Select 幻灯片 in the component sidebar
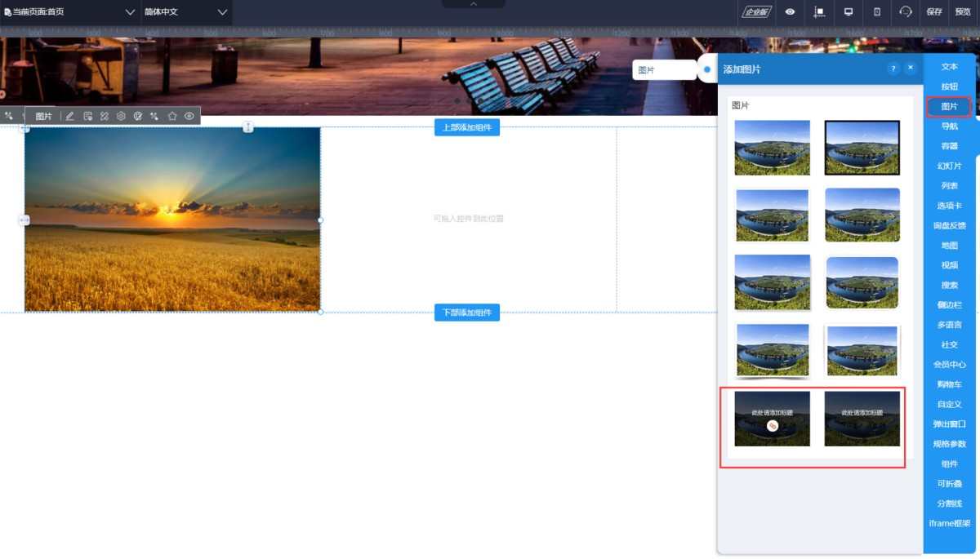Image resolution: width=980 pixels, height=559 pixels. coord(949,166)
